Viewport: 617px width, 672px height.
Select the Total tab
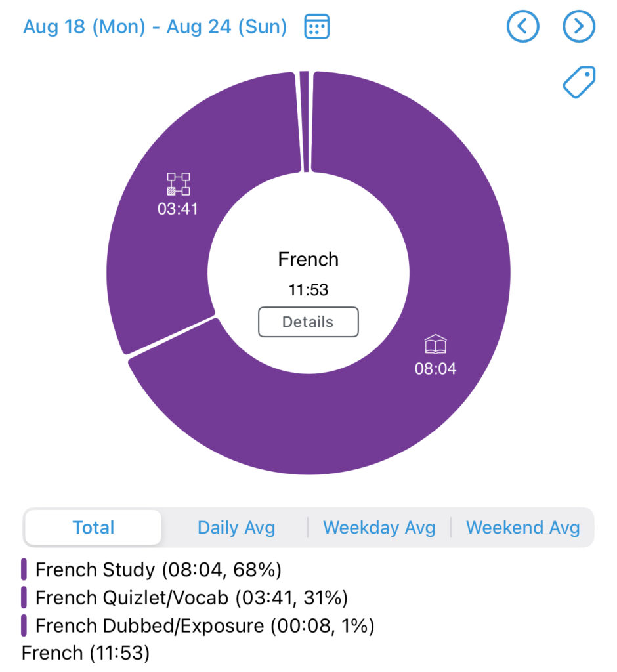click(x=93, y=528)
